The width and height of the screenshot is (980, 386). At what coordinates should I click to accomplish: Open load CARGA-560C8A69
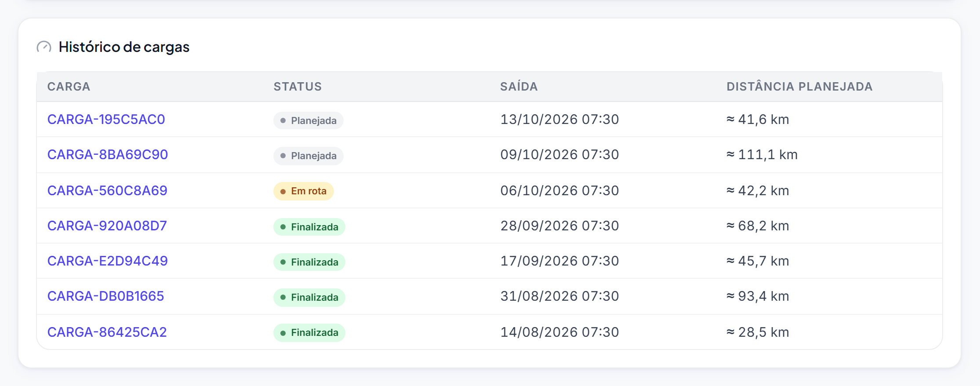coord(107,191)
